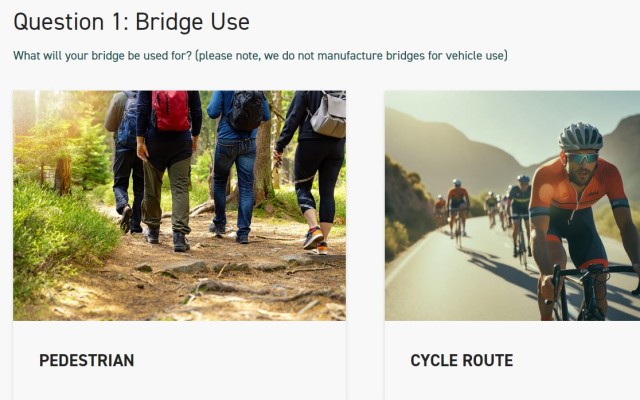Click the lead cyclist's gray helmet
This screenshot has height=400, width=640.
click(580, 136)
